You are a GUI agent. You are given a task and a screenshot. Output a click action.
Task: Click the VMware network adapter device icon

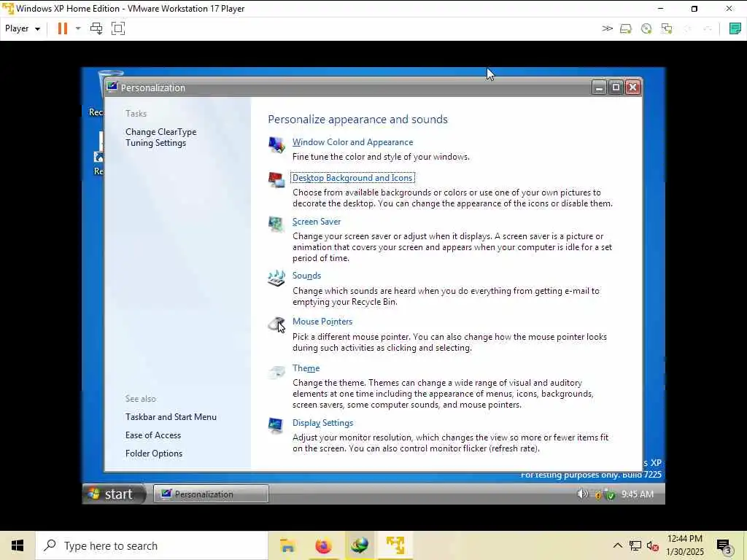click(667, 28)
